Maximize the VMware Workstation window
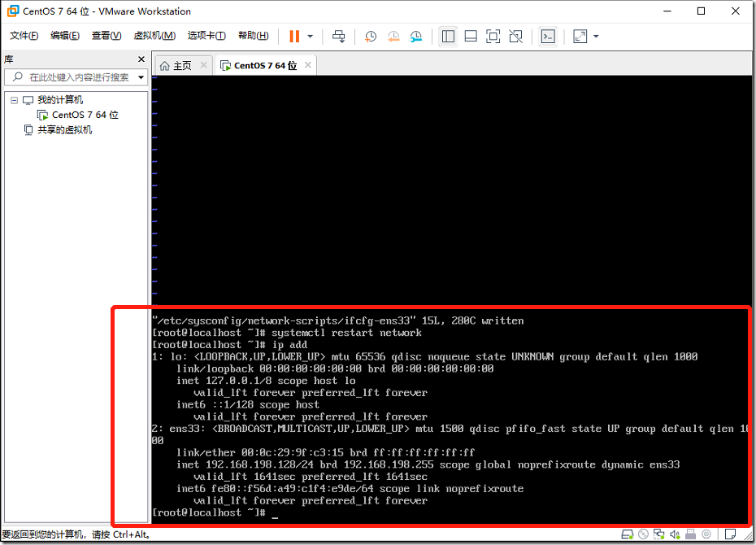The height and width of the screenshot is (545, 756). tap(701, 11)
